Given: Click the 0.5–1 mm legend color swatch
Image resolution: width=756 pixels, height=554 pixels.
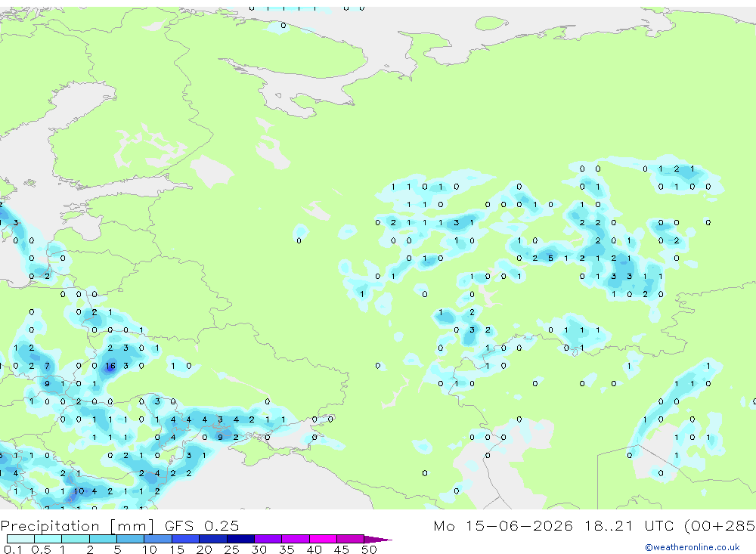Looking at the screenshot, I should pyautogui.click(x=48, y=539).
